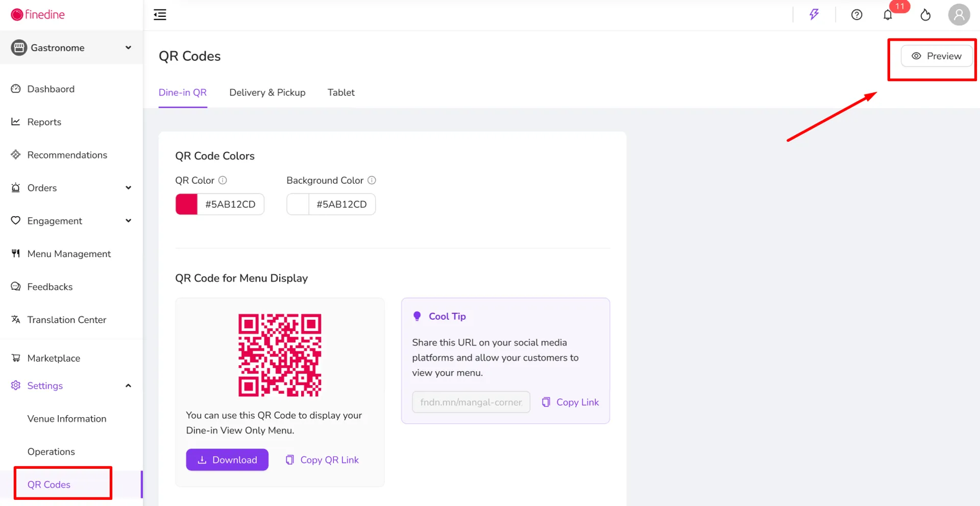Viewport: 980px width, 506px height.
Task: Open the user profile avatar
Action: pos(959,15)
